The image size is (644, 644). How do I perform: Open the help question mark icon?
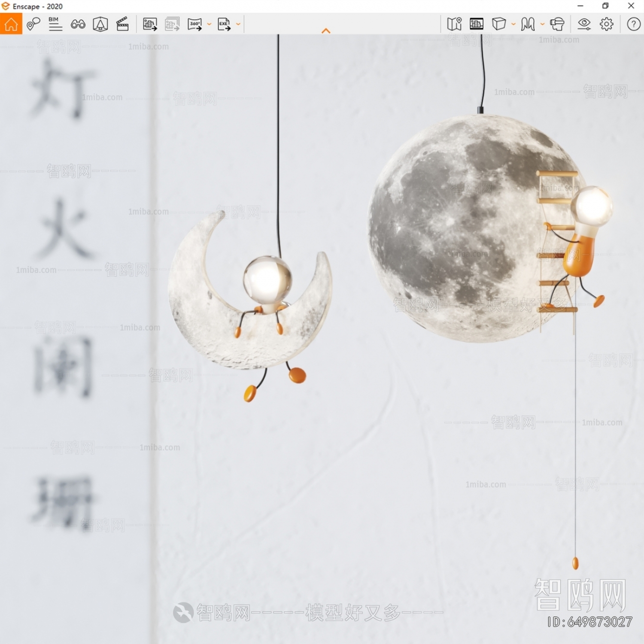point(633,24)
